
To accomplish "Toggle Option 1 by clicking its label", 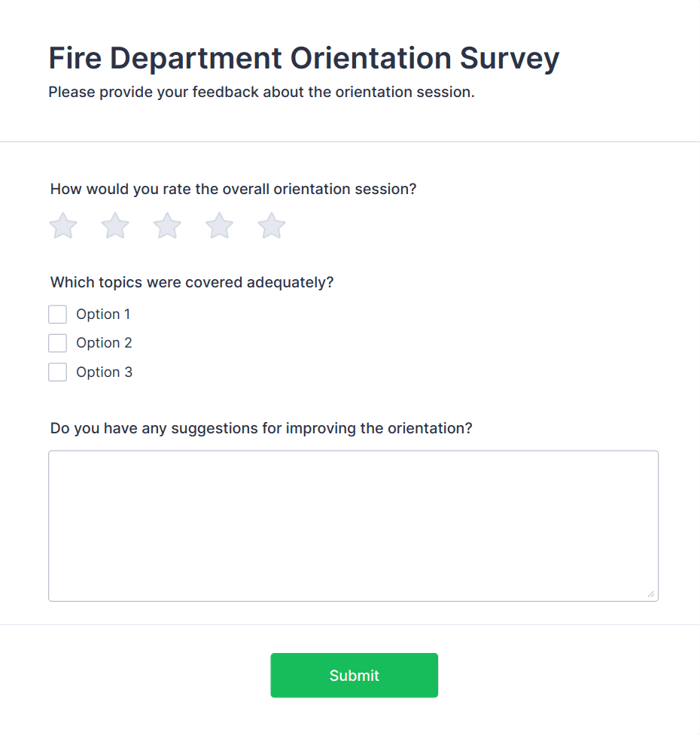I will (103, 314).
